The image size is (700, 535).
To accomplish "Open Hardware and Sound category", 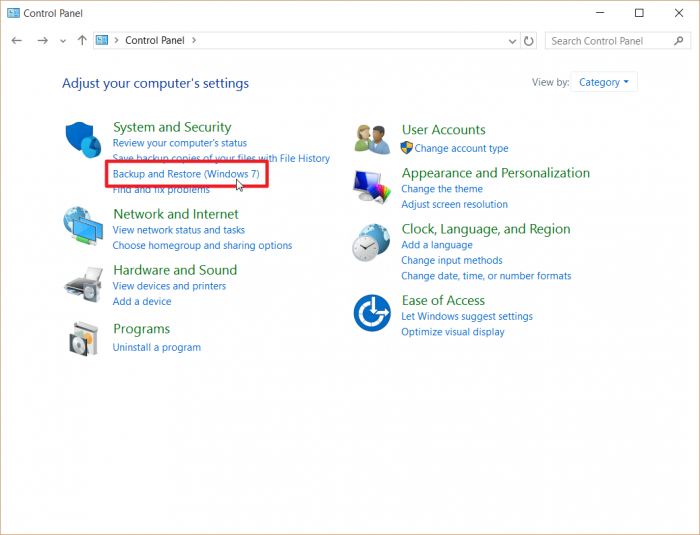I will [x=175, y=270].
